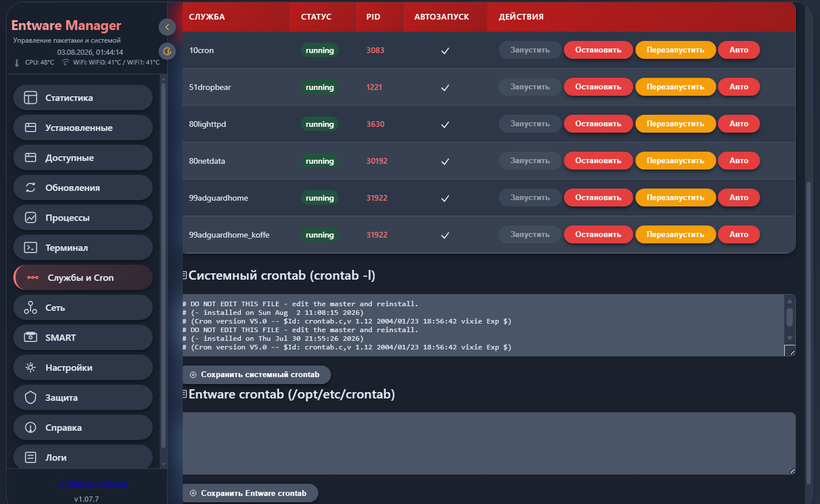Screen dimensions: 820x504
Task: Stop the 80netdata service
Action: pos(598,161)
